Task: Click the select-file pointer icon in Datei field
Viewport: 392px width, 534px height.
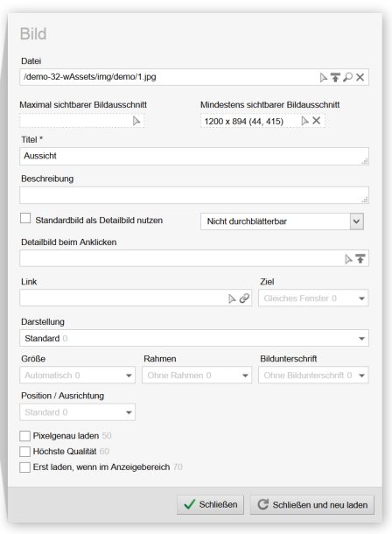Action: tap(324, 78)
